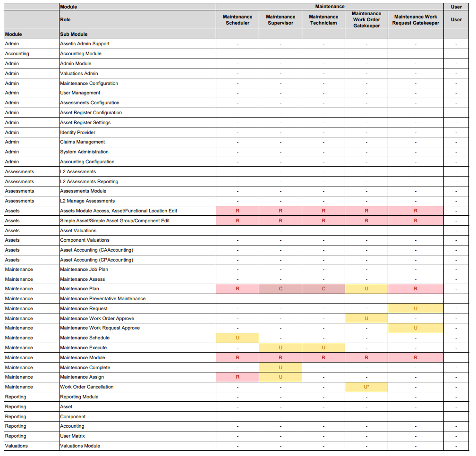
Task: Click the User Management cell
Action: [x=137, y=93]
